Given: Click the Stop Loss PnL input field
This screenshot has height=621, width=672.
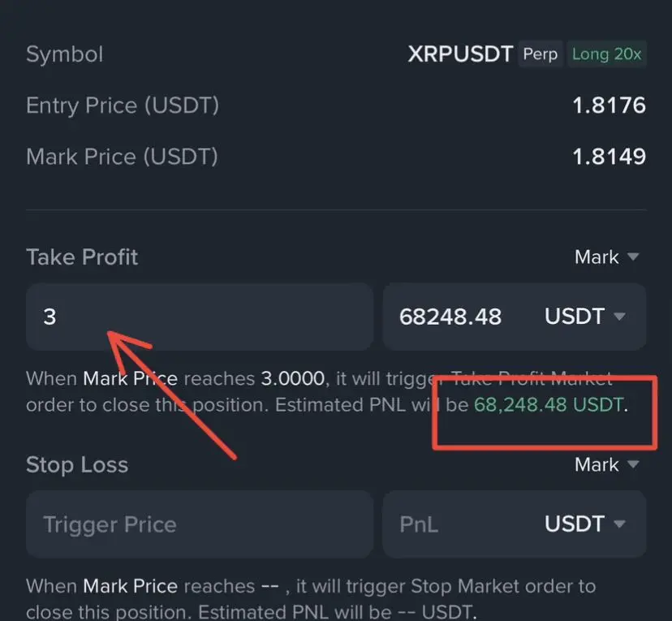Looking at the screenshot, I should 459,524.
